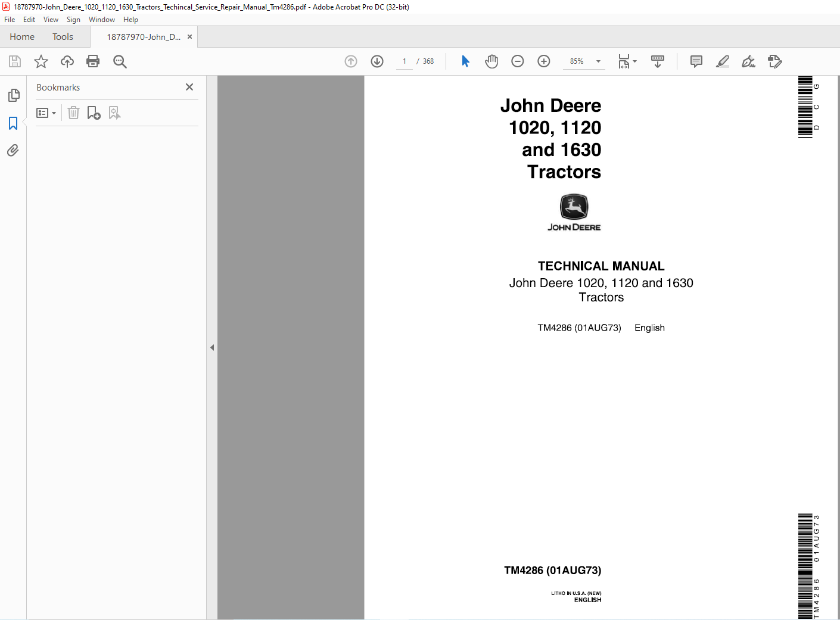Switch to the Home tab
This screenshot has height=620, width=840.
22,37
